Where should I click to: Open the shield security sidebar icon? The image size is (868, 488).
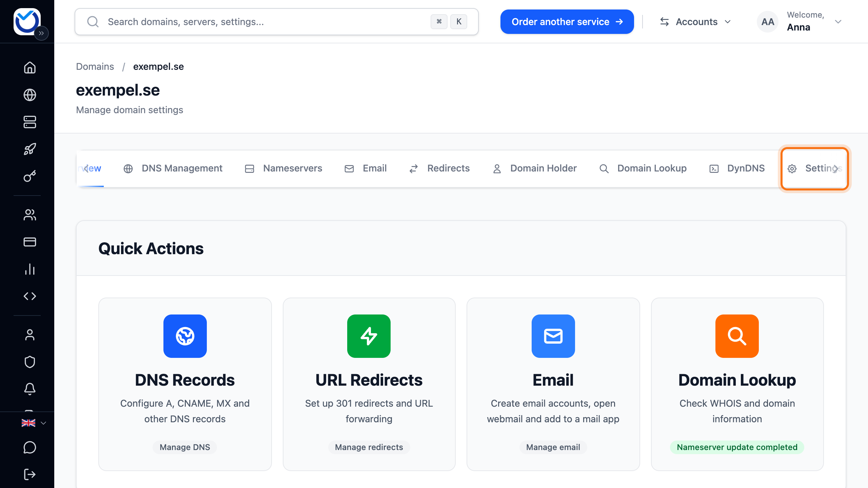30,362
